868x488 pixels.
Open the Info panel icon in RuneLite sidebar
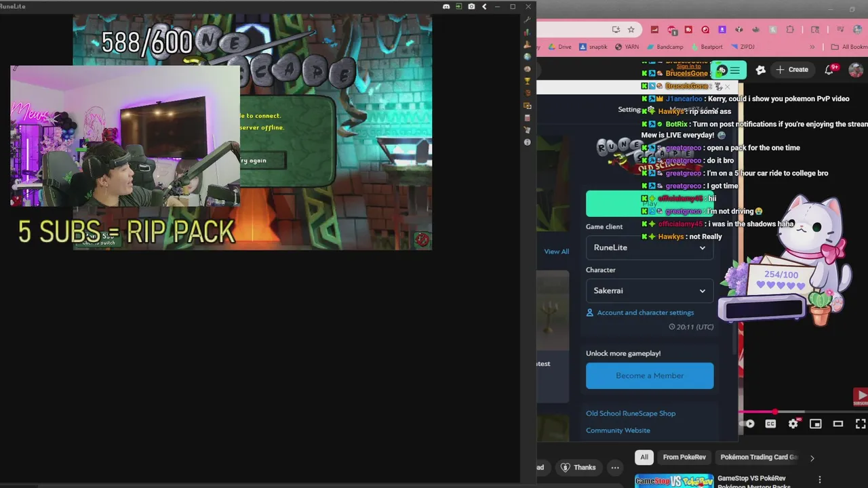pyautogui.click(x=528, y=142)
